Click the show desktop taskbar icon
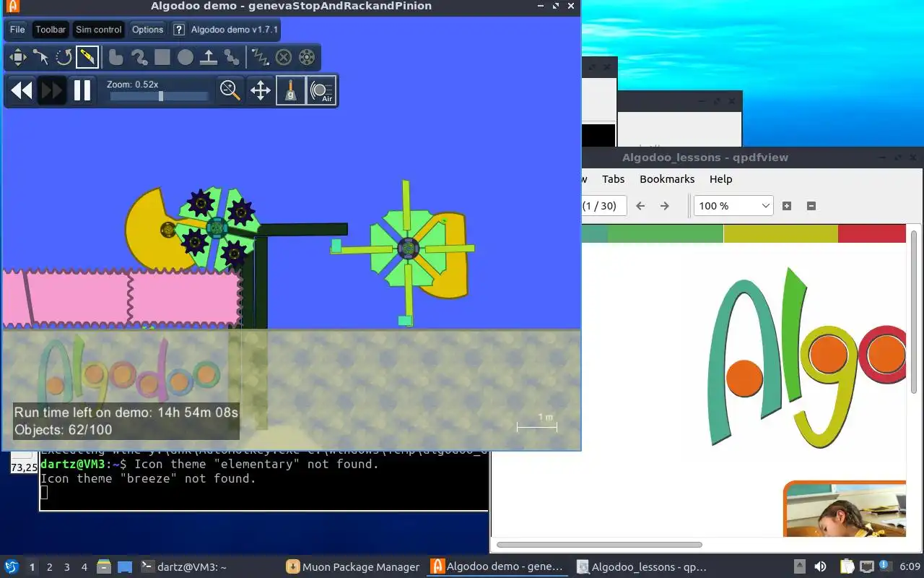The image size is (924, 578). pyautogui.click(x=125, y=567)
